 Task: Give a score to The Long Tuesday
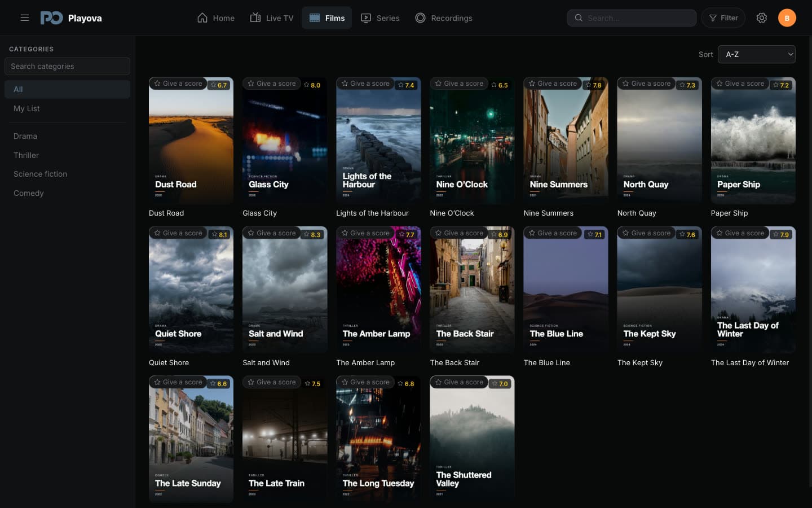coord(365,382)
